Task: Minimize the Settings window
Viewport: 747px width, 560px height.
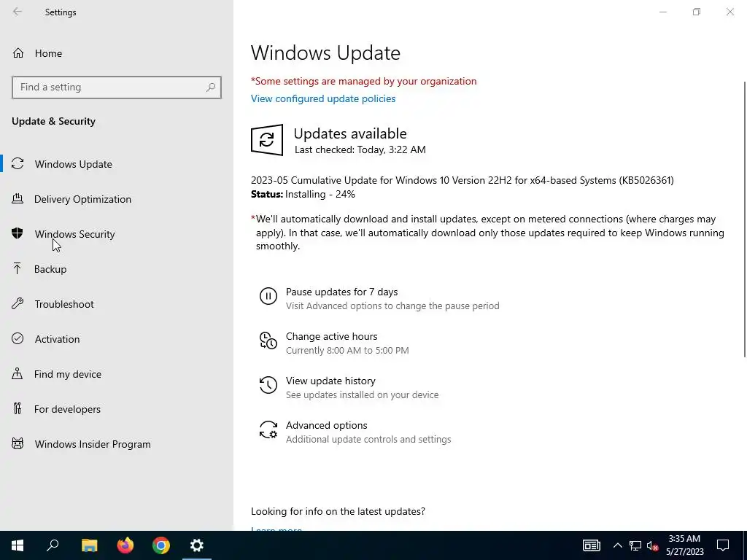Action: point(662,12)
